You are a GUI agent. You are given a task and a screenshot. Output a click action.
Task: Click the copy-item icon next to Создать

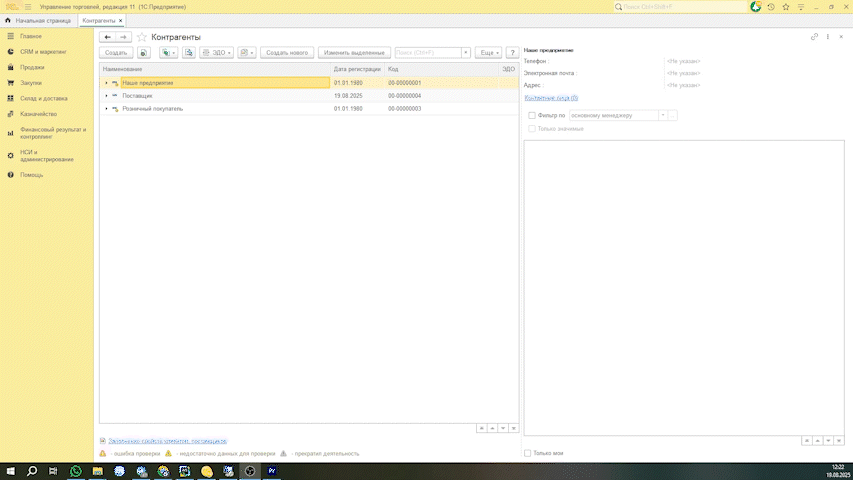pyautogui.click(x=144, y=53)
